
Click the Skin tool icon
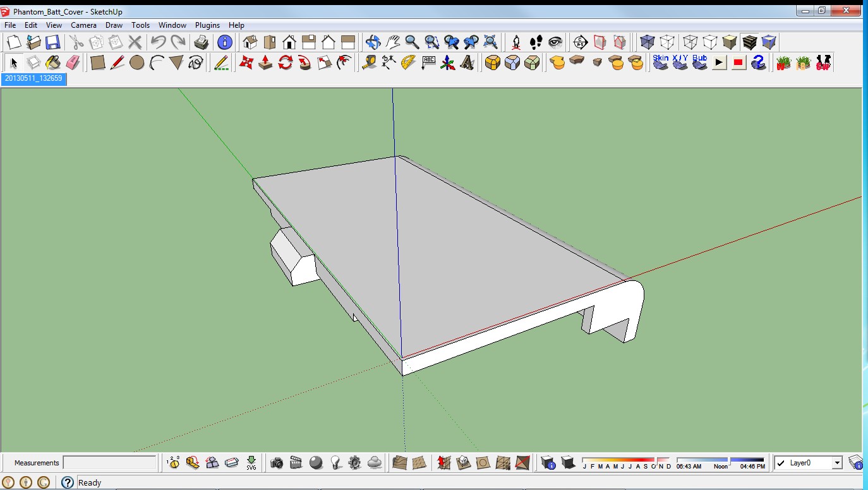pos(661,63)
